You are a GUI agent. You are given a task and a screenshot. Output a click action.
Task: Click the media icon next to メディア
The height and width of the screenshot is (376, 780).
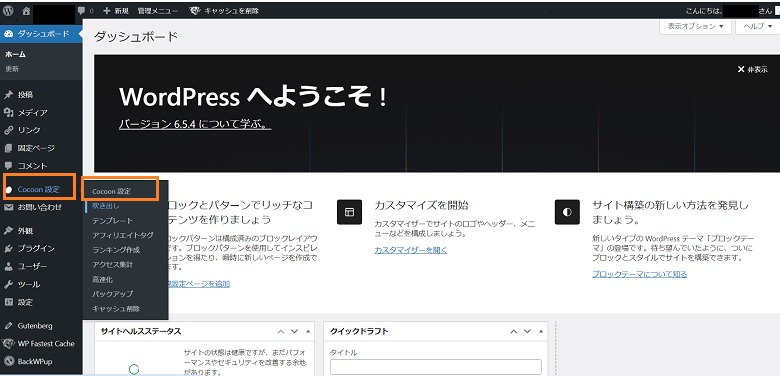(8, 112)
